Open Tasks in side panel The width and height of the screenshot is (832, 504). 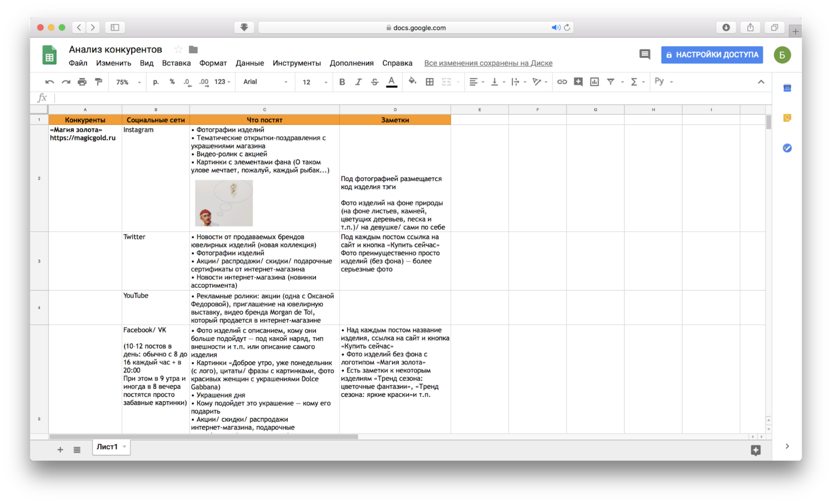tap(787, 148)
